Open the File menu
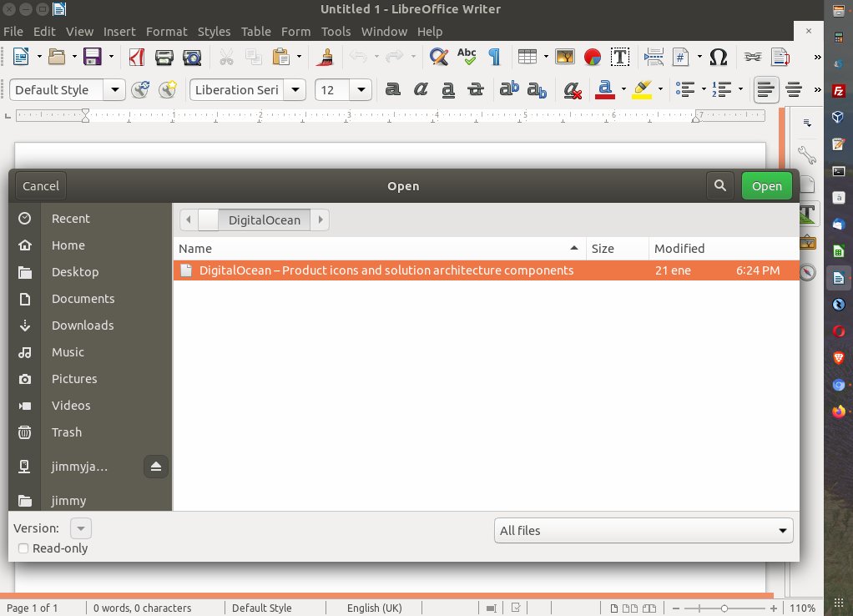 pos(13,32)
